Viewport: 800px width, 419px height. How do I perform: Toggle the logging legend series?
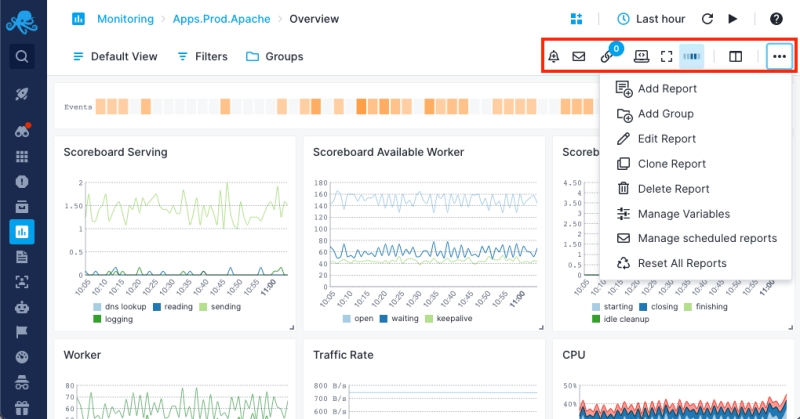[x=113, y=319]
